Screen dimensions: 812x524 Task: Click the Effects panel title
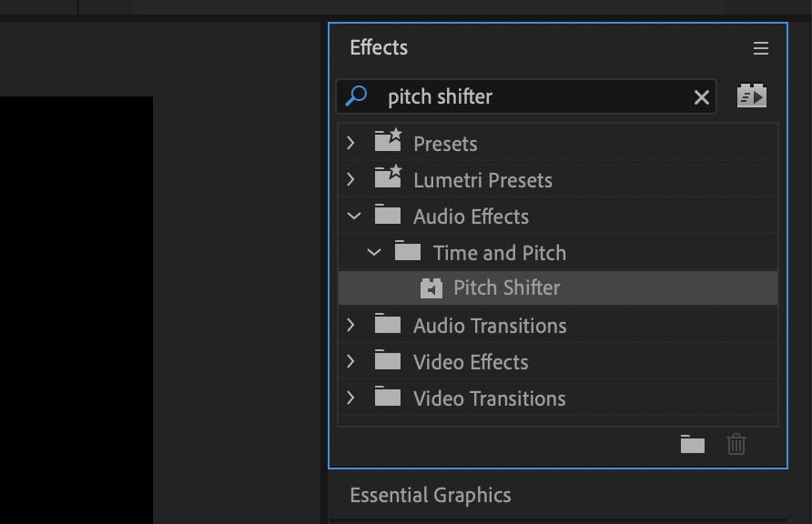coord(379,48)
